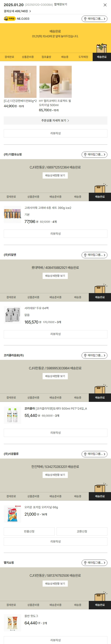Request return for 오리온 포카칩
This screenshot has width=111, height=644.
click(29, 531)
